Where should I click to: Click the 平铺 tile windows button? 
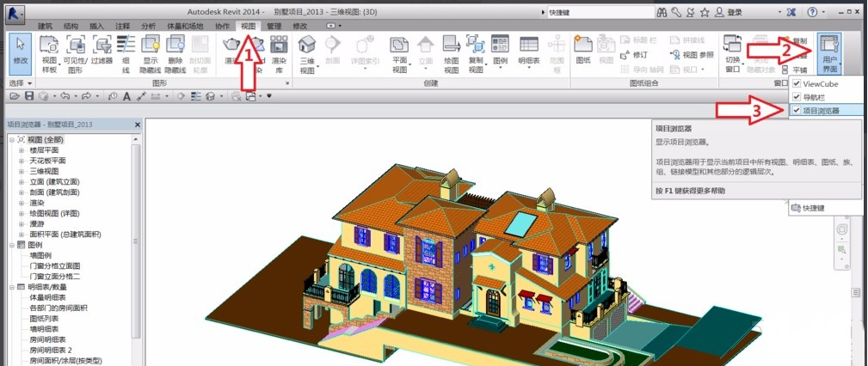[x=794, y=70]
